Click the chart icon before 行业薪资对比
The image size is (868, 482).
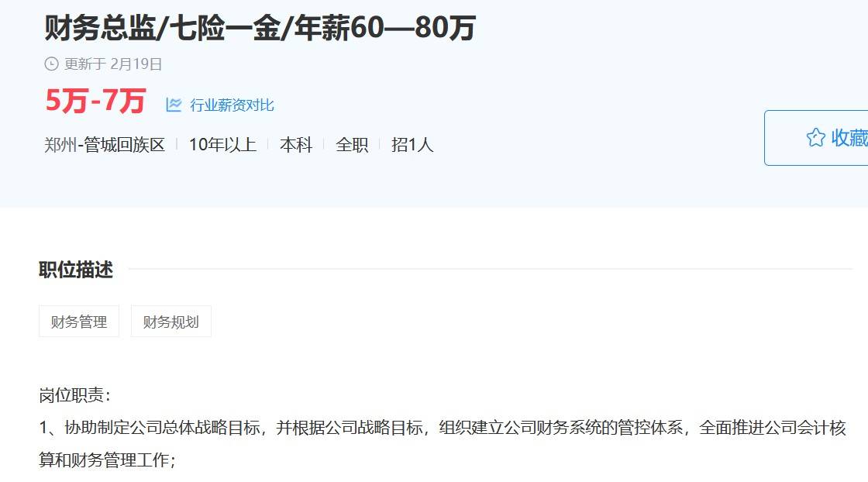pyautogui.click(x=174, y=105)
